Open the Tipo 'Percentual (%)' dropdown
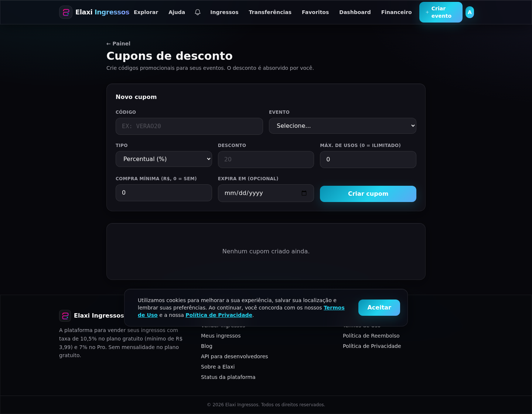Screen dimensions: 532x414 click(164, 159)
